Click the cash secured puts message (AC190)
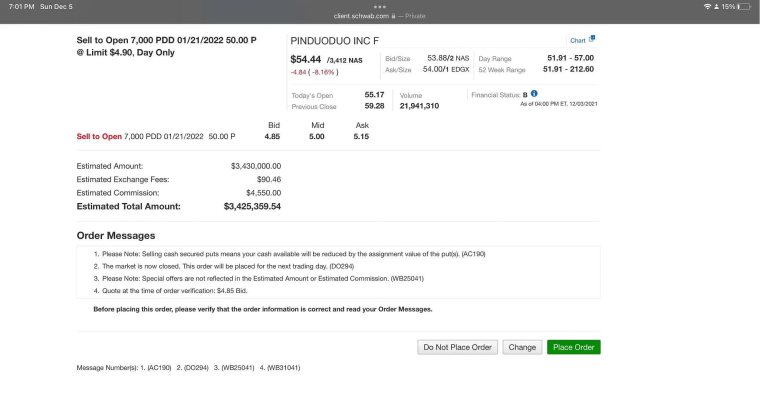767x413 pixels. [293, 254]
